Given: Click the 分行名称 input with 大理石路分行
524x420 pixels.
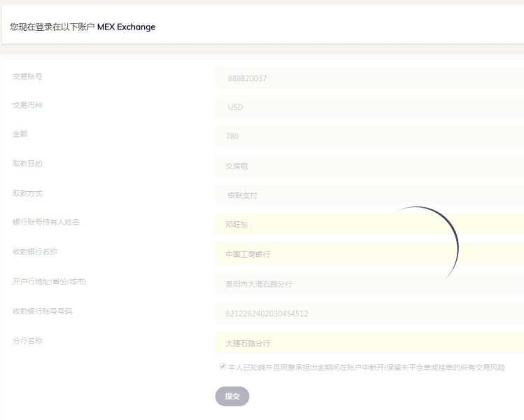Looking at the screenshot, I should [369, 343].
